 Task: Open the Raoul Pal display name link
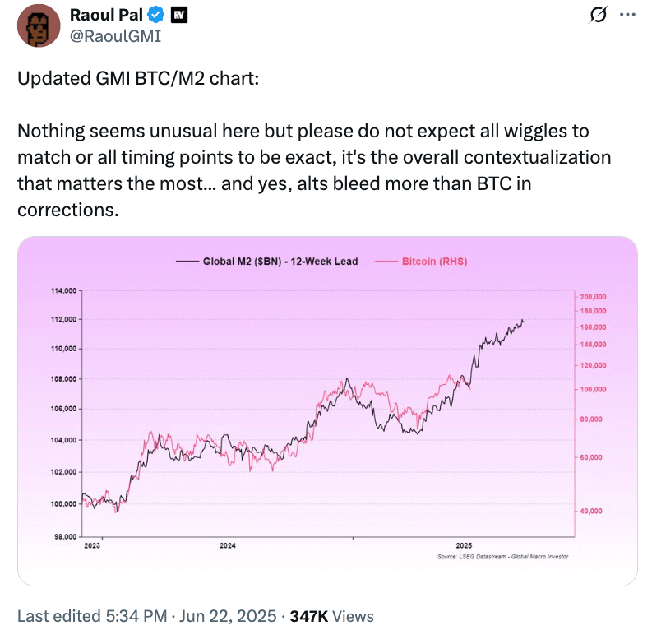[x=106, y=15]
